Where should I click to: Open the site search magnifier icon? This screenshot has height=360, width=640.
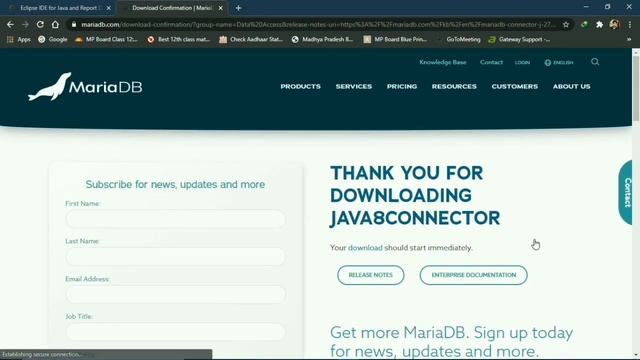pos(595,62)
